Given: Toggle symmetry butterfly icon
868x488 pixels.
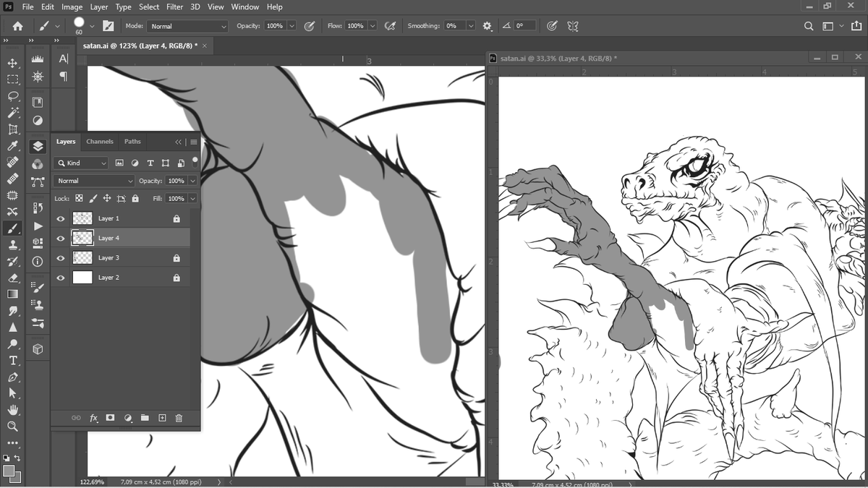Looking at the screenshot, I should 573,26.
